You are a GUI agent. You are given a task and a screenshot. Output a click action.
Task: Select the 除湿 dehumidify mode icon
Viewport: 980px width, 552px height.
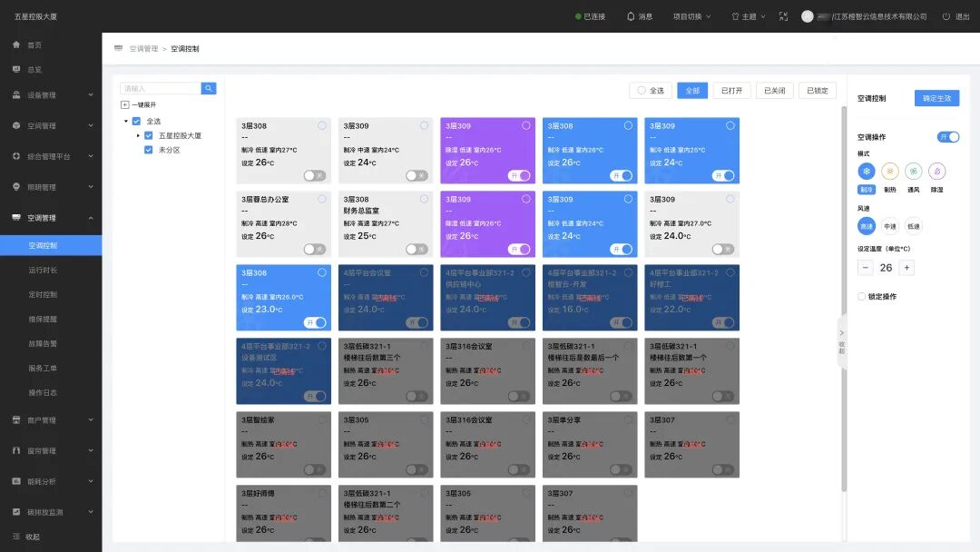coord(936,171)
